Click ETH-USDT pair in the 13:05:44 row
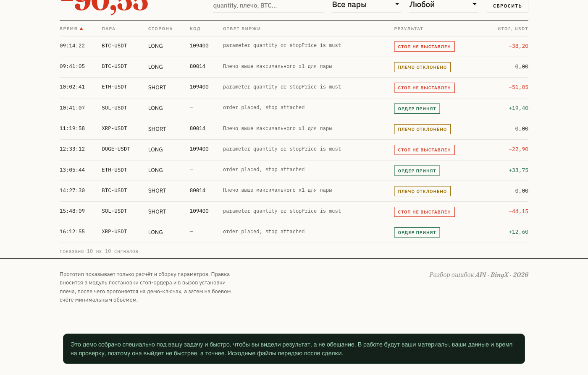Screen dimensions: 588x375 click(114, 170)
